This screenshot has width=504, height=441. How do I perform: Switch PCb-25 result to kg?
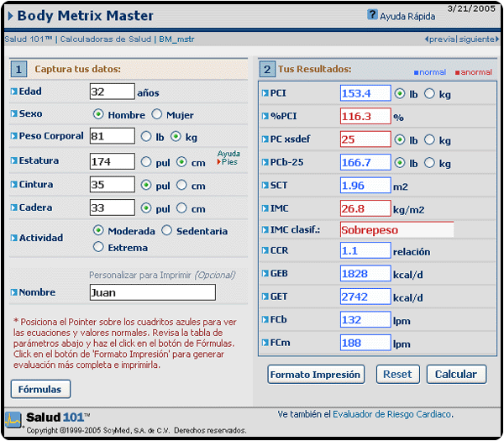pos(429,163)
